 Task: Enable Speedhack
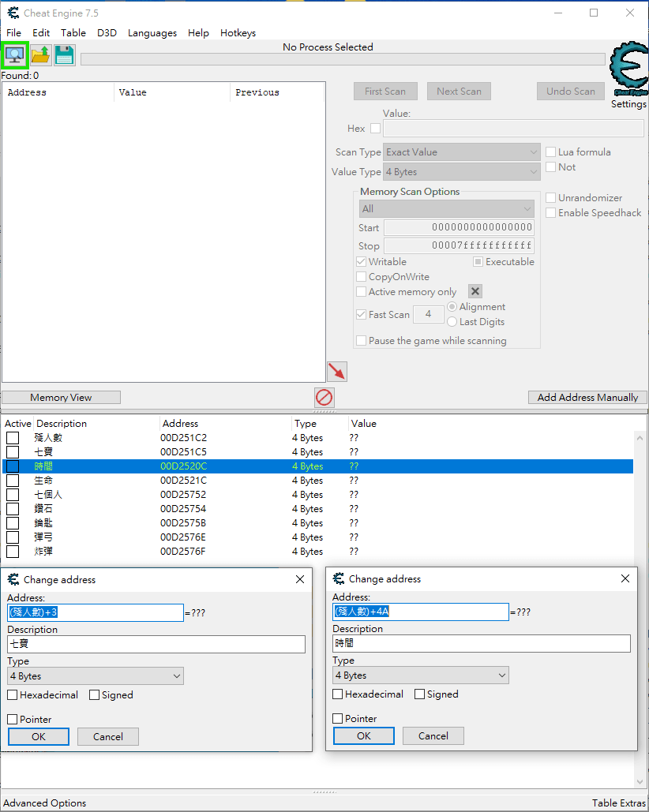coord(550,212)
